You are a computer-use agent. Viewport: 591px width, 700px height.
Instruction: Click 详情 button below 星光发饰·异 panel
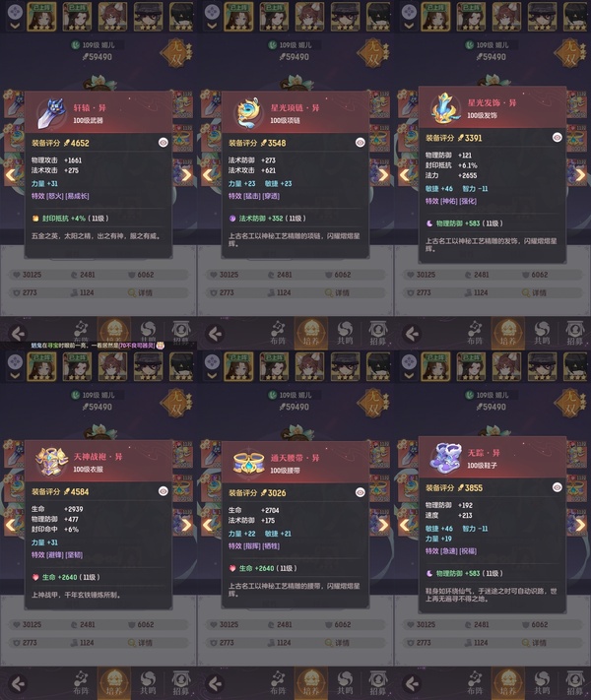[x=533, y=292]
